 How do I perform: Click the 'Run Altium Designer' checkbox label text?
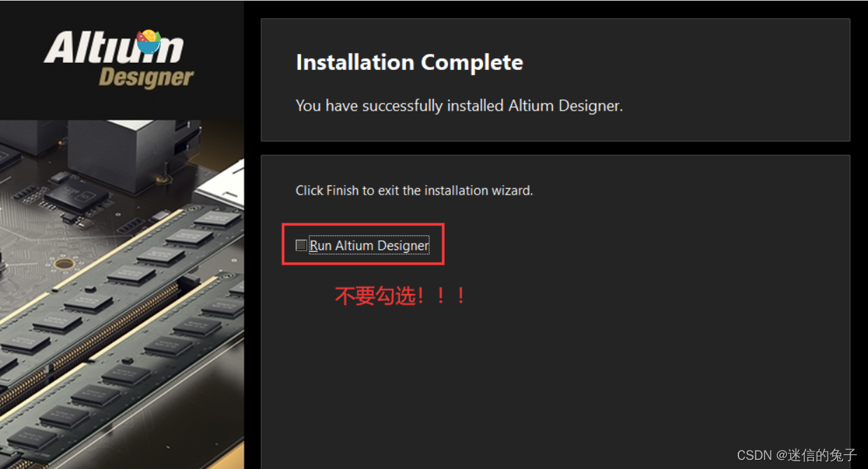370,246
